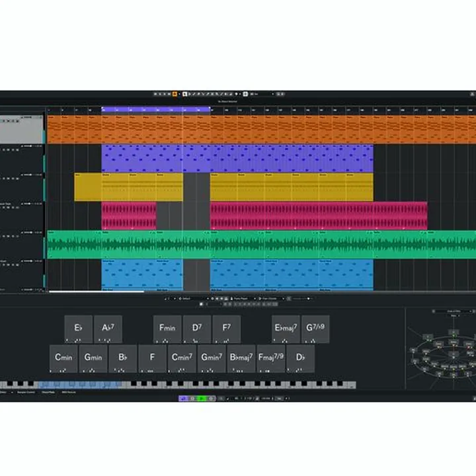Select the highlighted first track header
476x476 pixels.
(x=22, y=130)
